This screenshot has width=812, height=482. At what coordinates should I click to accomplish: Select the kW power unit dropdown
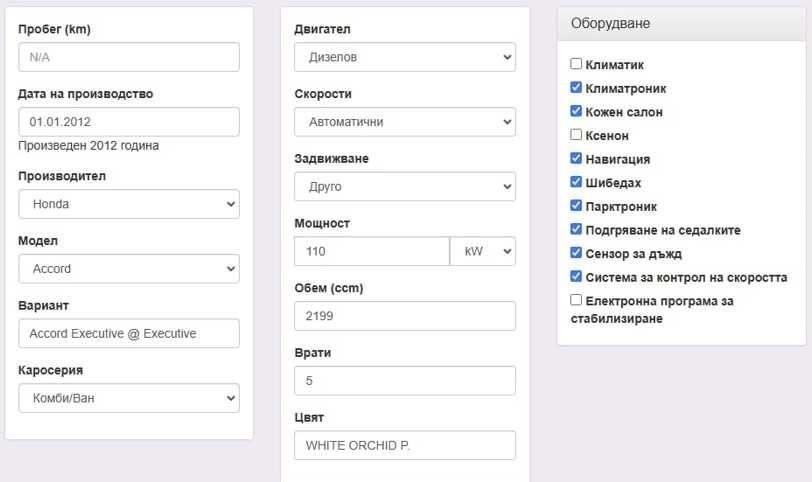[483, 251]
